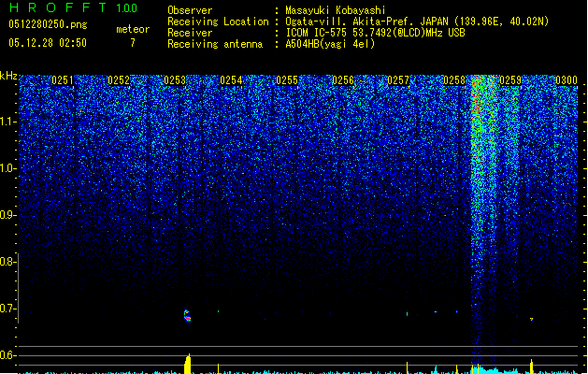Screen dimensions: 588x374
Task: Click the Observer label
Action: coord(190,10)
